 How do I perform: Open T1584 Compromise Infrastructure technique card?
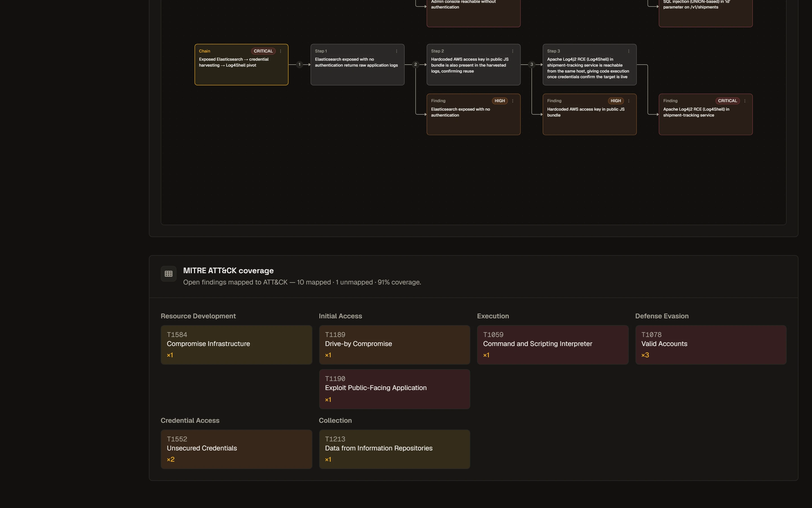(236, 345)
